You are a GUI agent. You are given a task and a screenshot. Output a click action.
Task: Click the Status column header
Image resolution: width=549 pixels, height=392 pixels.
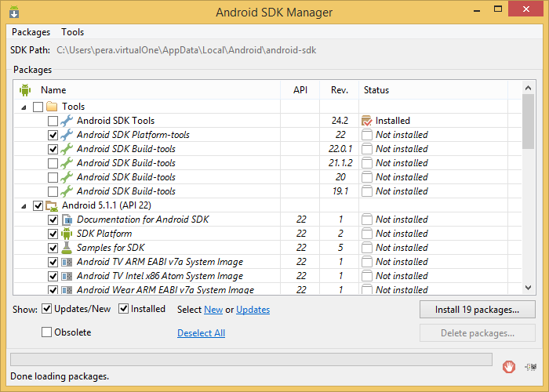pos(433,90)
